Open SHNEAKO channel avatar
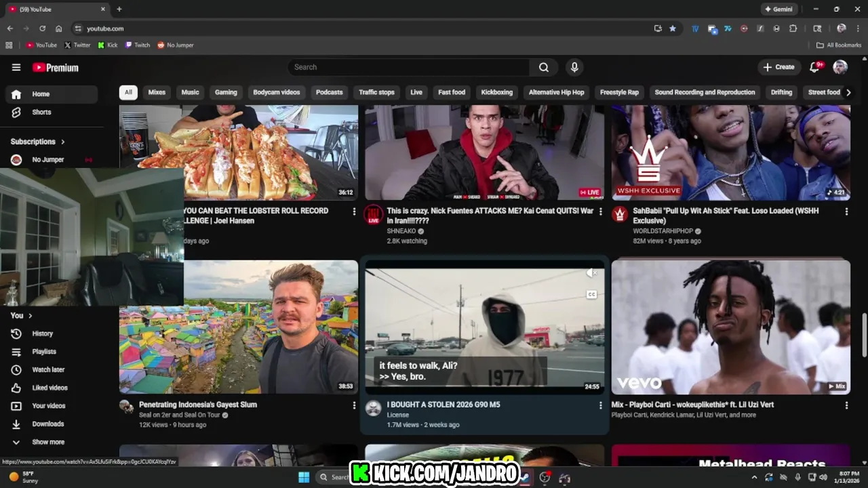This screenshot has width=868, height=488. [373, 216]
